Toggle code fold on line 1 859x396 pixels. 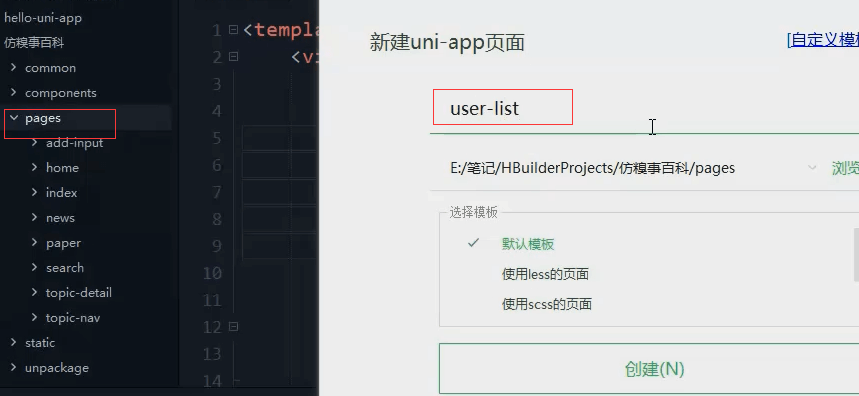tap(233, 30)
